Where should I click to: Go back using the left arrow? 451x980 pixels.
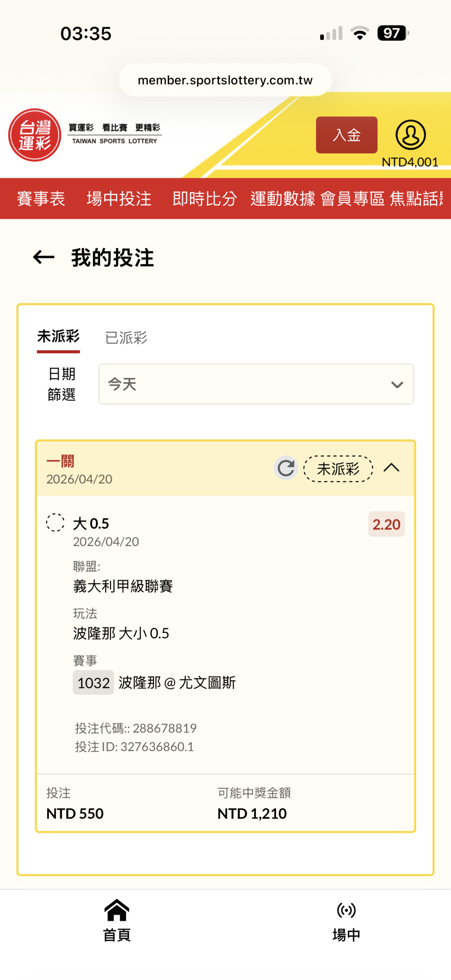coord(44,257)
